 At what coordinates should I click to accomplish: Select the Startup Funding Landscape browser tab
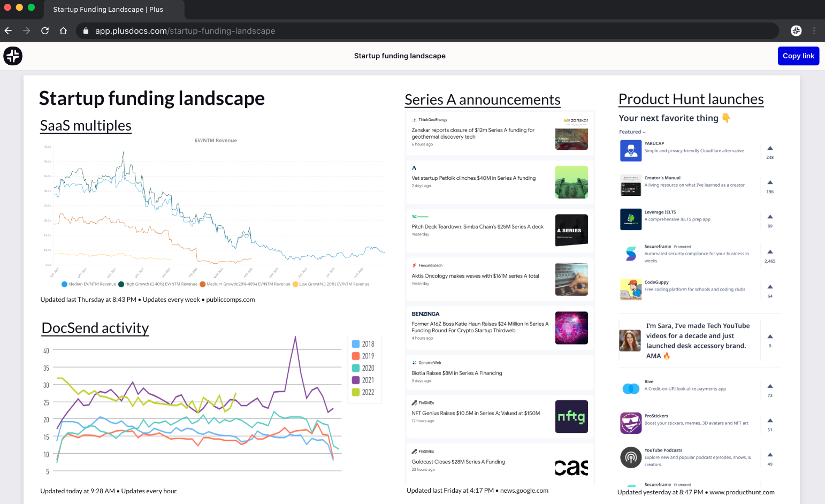click(108, 10)
